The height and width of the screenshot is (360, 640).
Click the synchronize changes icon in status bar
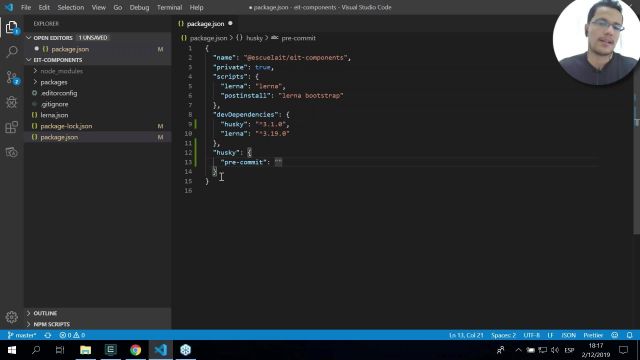[48, 335]
